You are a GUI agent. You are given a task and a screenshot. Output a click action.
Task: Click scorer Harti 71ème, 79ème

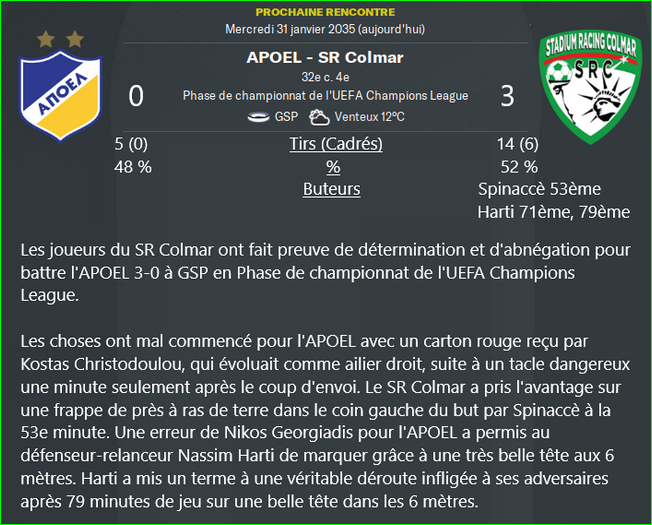coord(553,212)
